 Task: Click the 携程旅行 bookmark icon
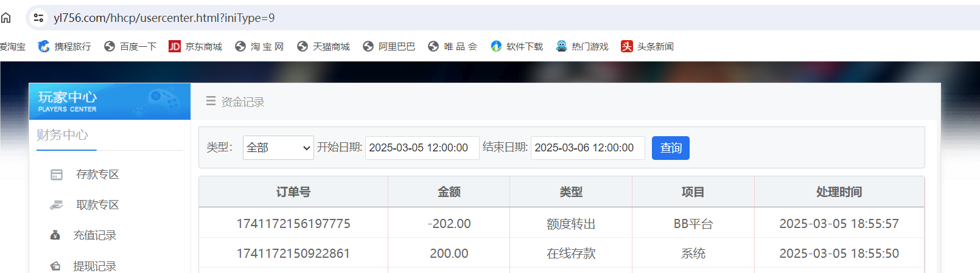[44, 46]
